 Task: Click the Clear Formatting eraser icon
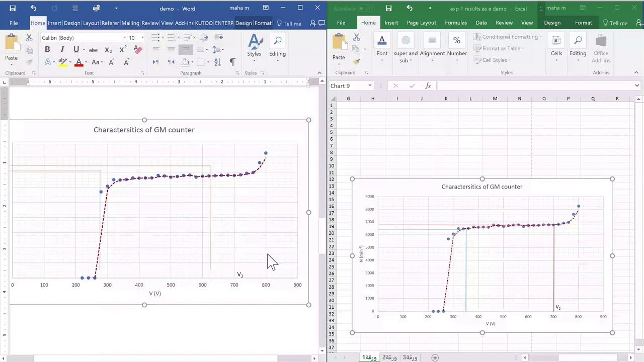[138, 50]
